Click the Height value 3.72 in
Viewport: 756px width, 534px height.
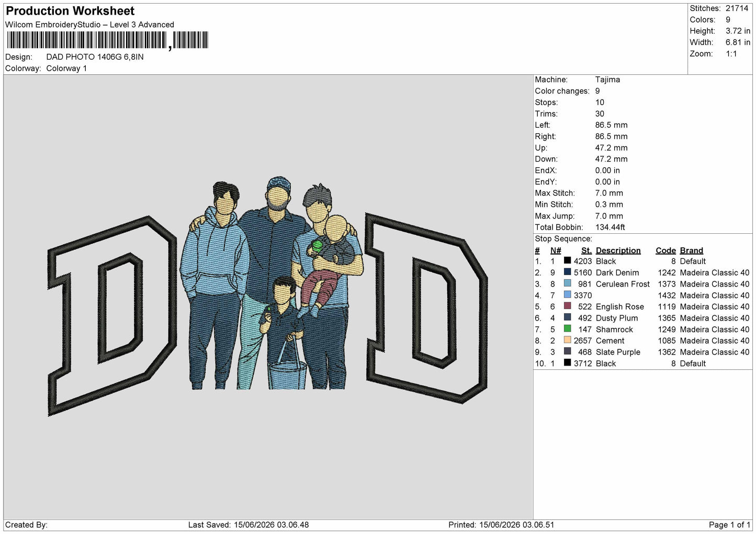738,31
